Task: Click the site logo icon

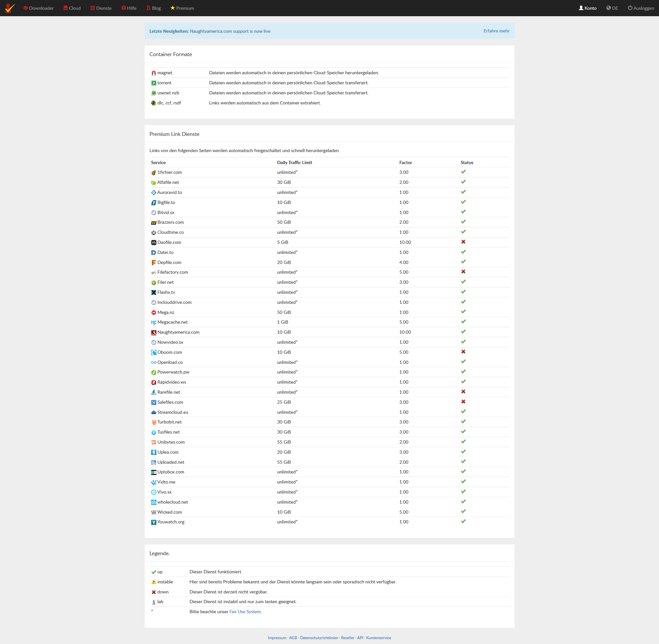Action: 10,8
